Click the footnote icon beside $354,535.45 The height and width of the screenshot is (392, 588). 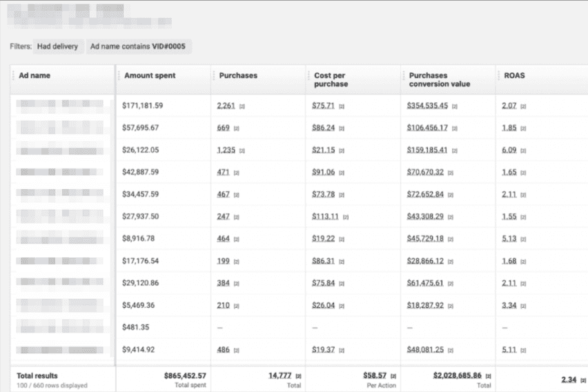pyautogui.click(x=454, y=106)
